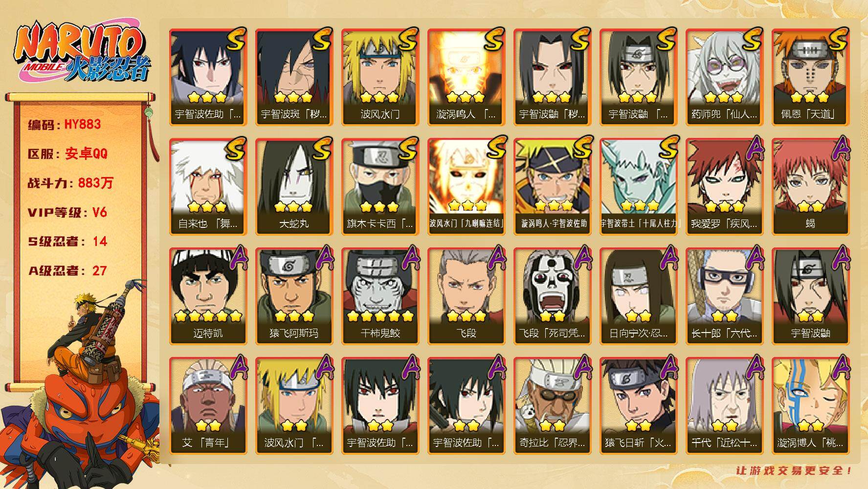The width and height of the screenshot is (868, 489).
Task: Open the 艾「青年」character card
Action: (x=207, y=405)
